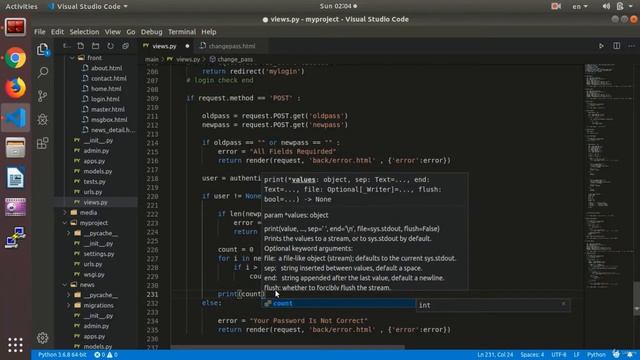
Task: Open settings.py in the file tree
Action: pyautogui.click(x=99, y=254)
